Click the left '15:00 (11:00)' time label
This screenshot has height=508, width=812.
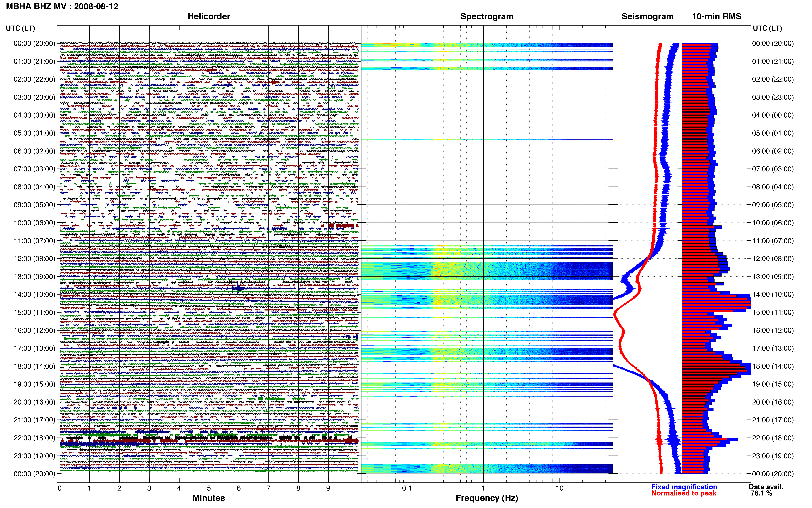pyautogui.click(x=34, y=312)
